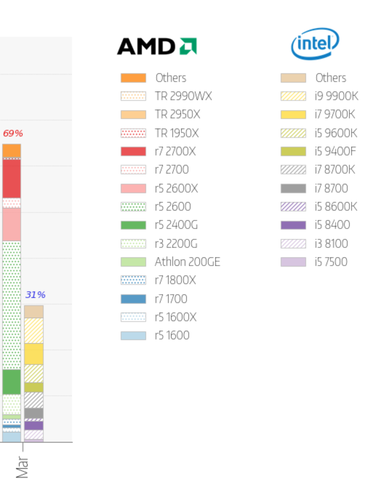Viewport: 366px width, 480px height.
Task: Click the i5 8400 purple legend swatch
Action: (x=293, y=225)
